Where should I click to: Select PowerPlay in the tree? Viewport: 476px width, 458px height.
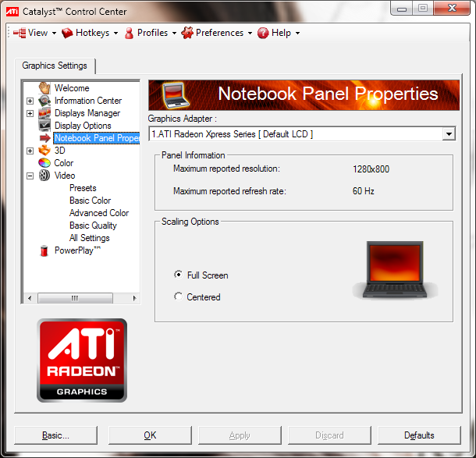tap(77, 250)
